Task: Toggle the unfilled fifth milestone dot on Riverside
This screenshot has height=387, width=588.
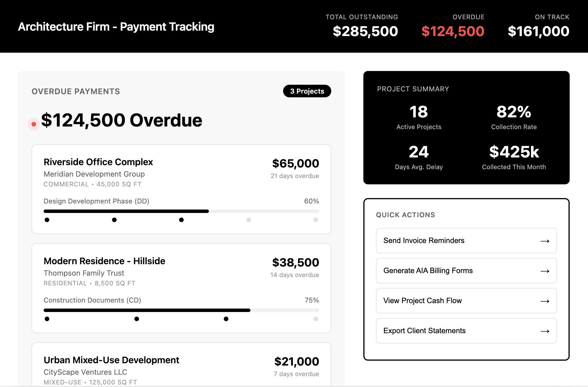Action: click(315, 220)
